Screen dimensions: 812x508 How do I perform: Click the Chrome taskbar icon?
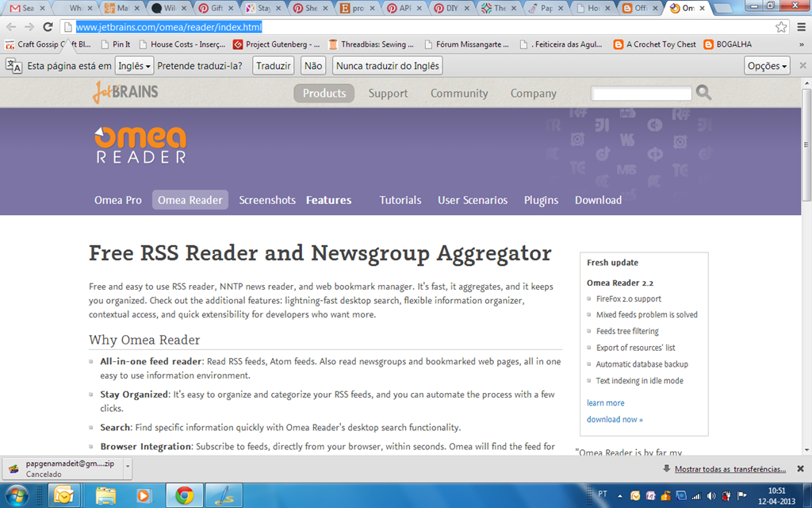coord(184,495)
